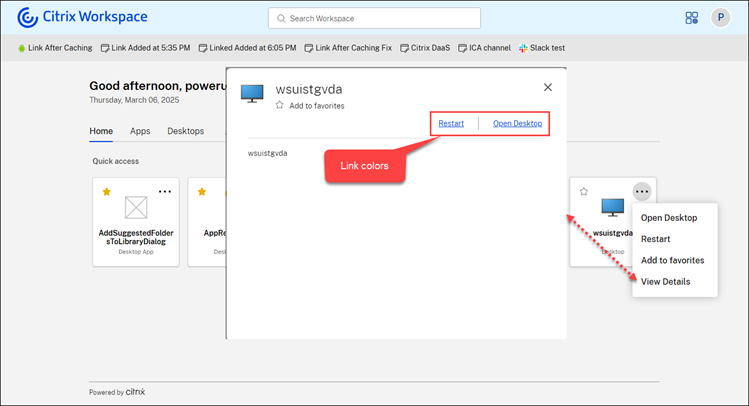Choose Open Desktop from context menu
This screenshot has width=749, height=406.
[669, 218]
